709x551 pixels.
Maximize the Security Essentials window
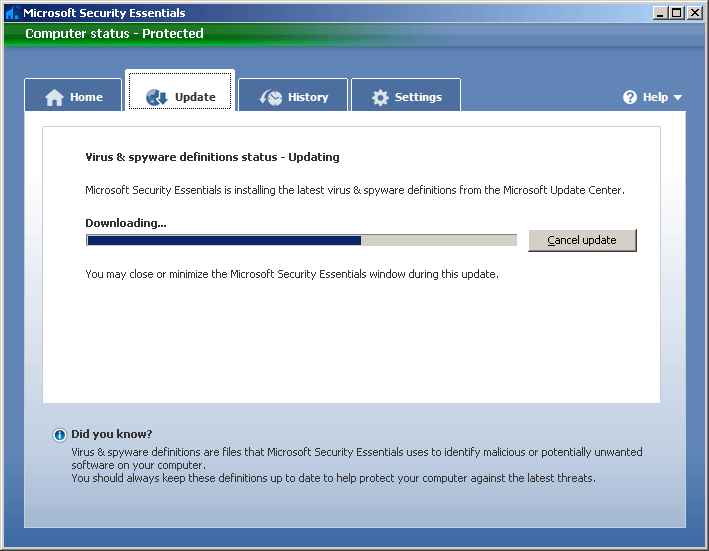pos(676,13)
